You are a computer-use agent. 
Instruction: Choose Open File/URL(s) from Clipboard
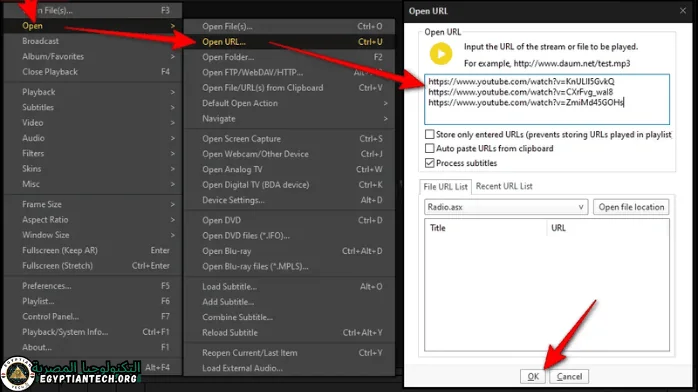tap(289, 88)
